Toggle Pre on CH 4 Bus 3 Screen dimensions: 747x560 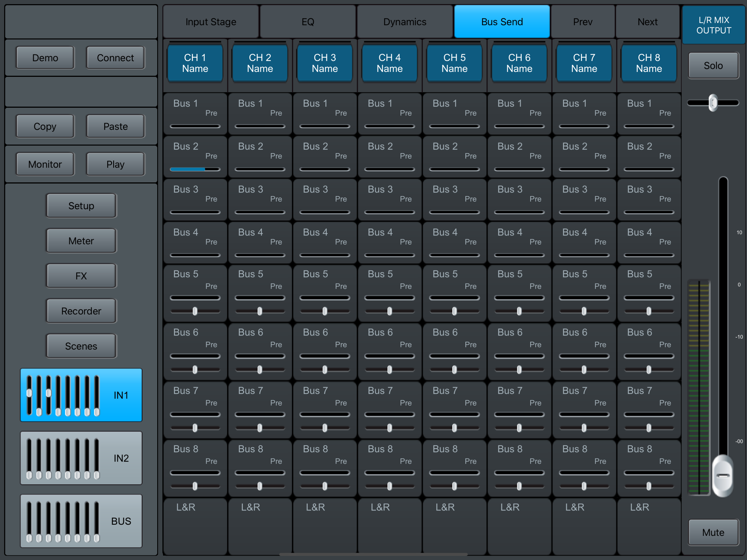[405, 199]
